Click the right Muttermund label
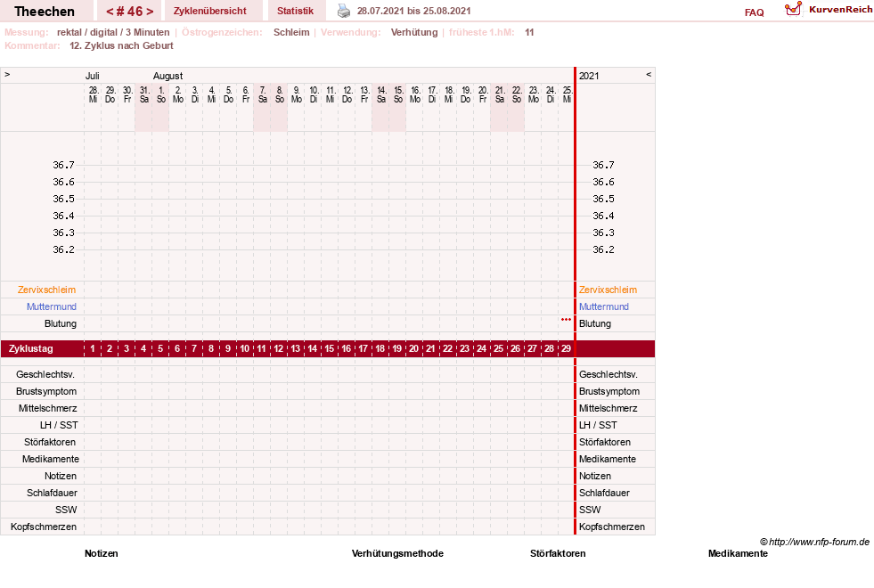The height and width of the screenshot is (588, 874). [x=604, y=306]
